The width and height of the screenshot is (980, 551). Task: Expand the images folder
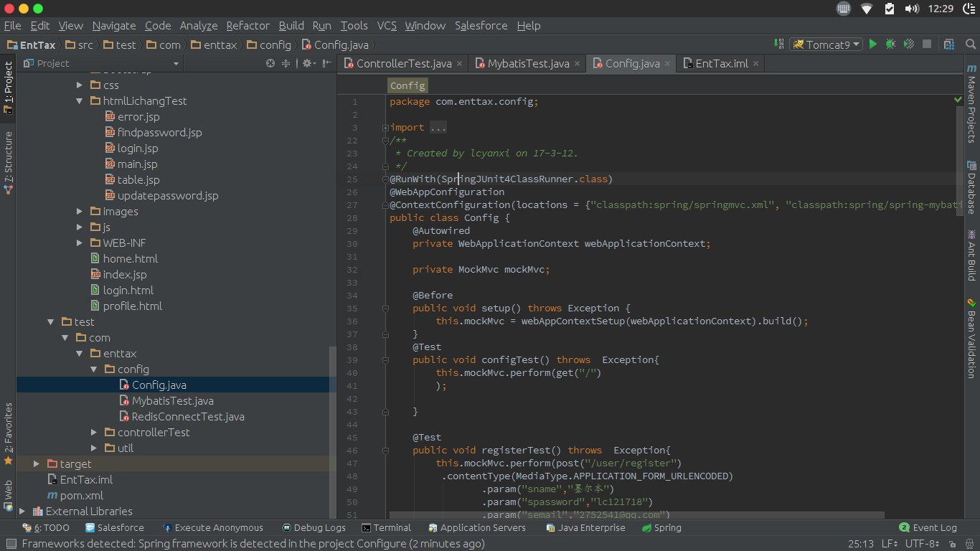[x=80, y=212]
